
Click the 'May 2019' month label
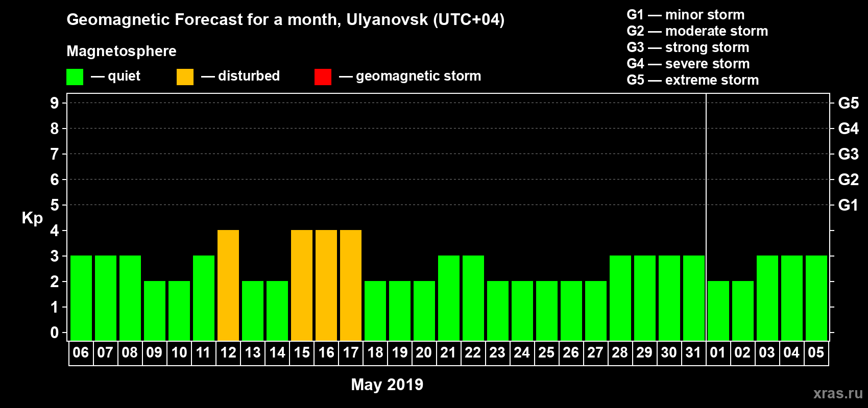(x=387, y=385)
